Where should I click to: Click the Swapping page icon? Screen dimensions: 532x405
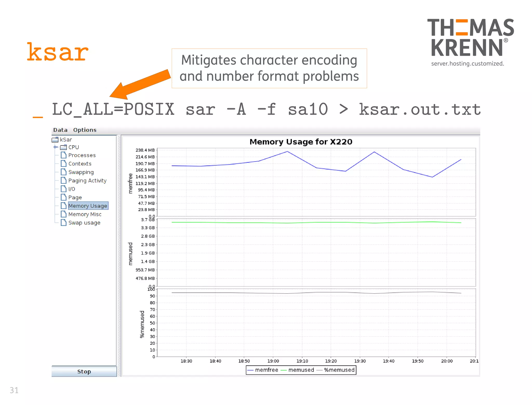64,172
